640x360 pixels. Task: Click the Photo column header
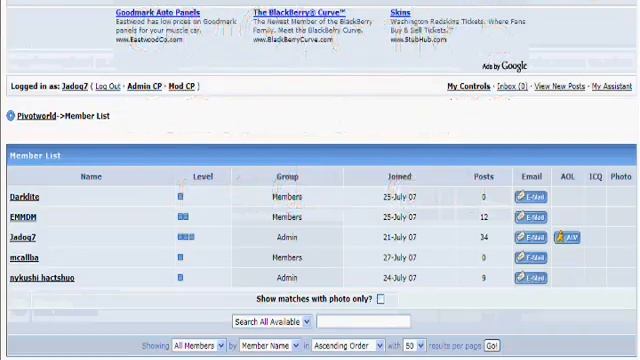[x=621, y=177]
